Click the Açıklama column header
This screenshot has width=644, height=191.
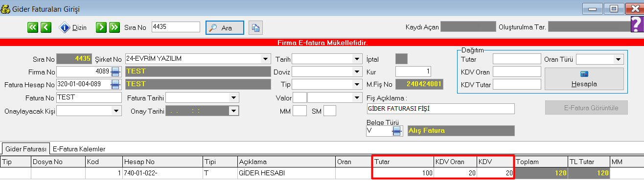pos(286,161)
